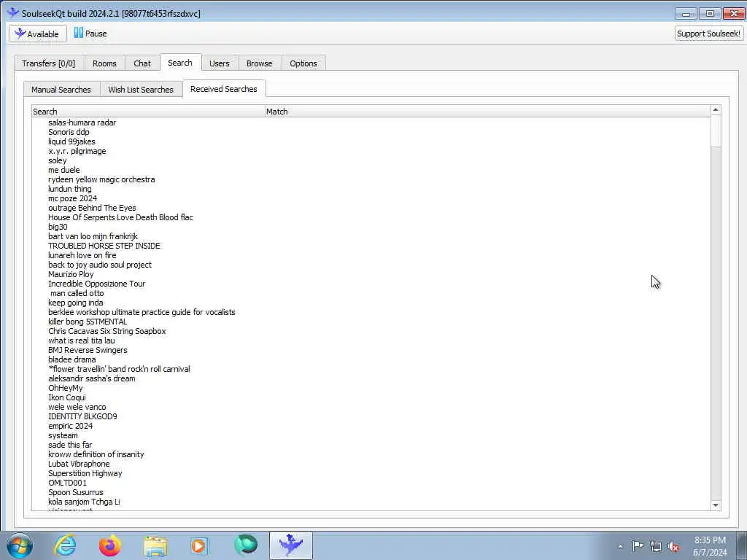The width and height of the screenshot is (747, 560).
Task: Click the scrollbar down arrow
Action: click(x=715, y=505)
